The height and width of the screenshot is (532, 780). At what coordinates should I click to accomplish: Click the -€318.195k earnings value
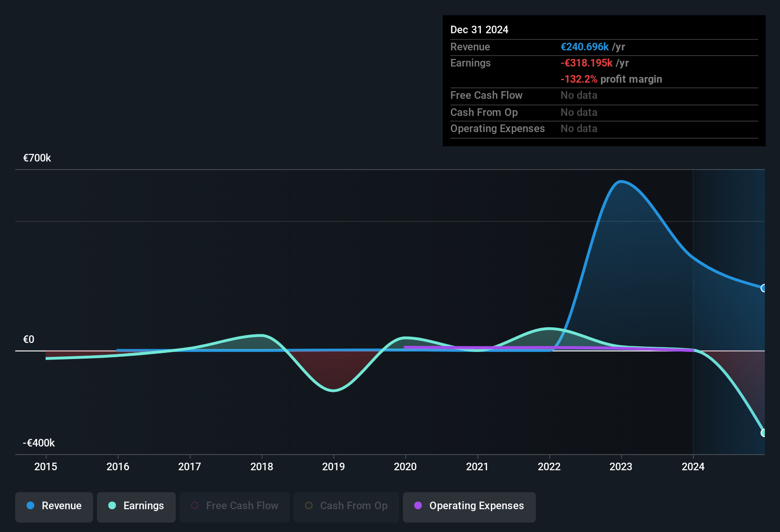(587, 63)
